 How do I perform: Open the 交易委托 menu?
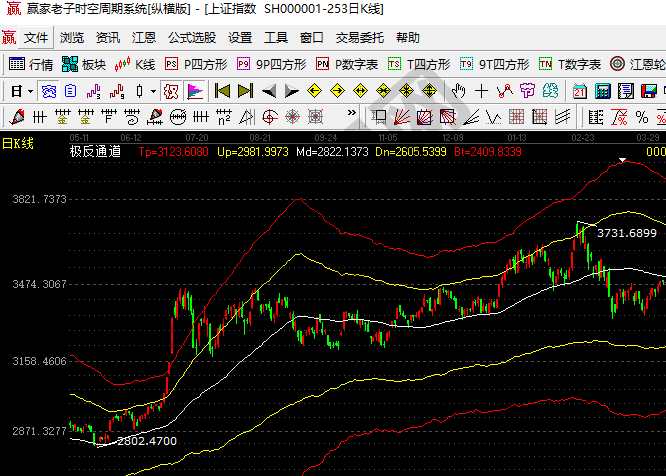359,38
